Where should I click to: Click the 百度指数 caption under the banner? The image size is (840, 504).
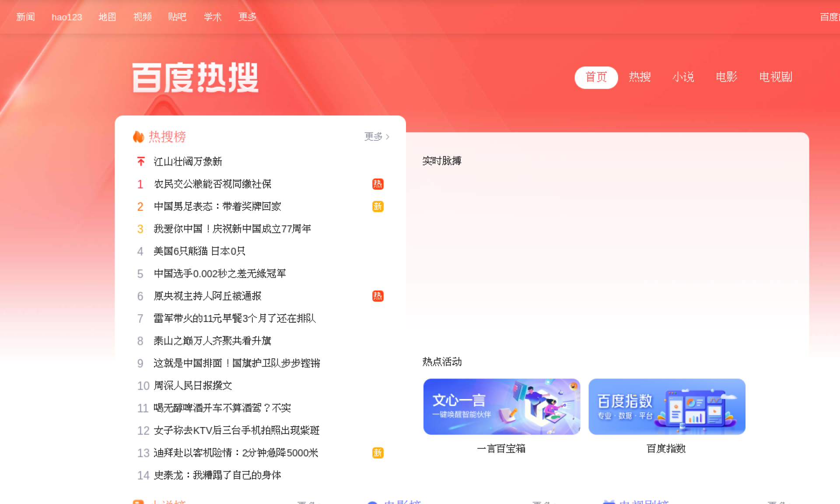(666, 449)
